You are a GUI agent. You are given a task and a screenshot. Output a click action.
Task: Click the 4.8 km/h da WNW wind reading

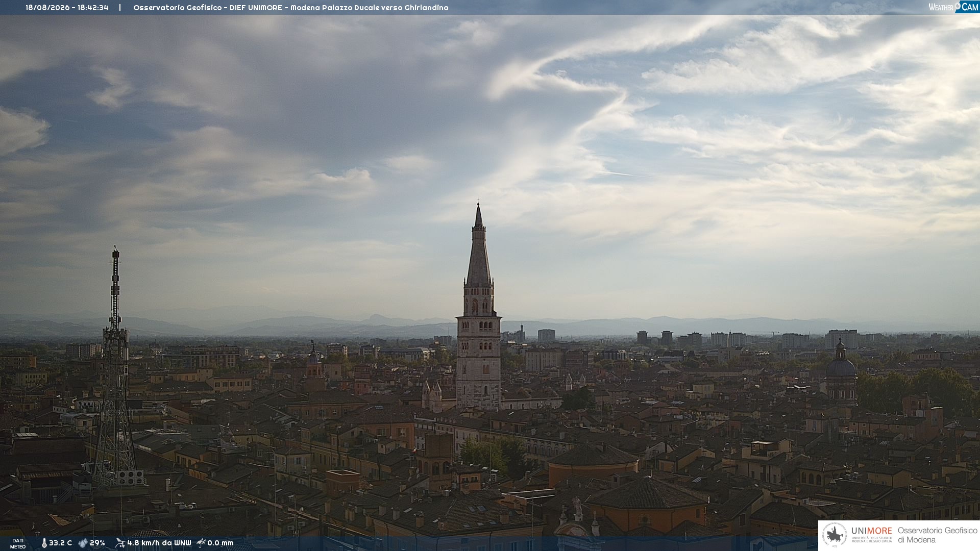pos(159,543)
